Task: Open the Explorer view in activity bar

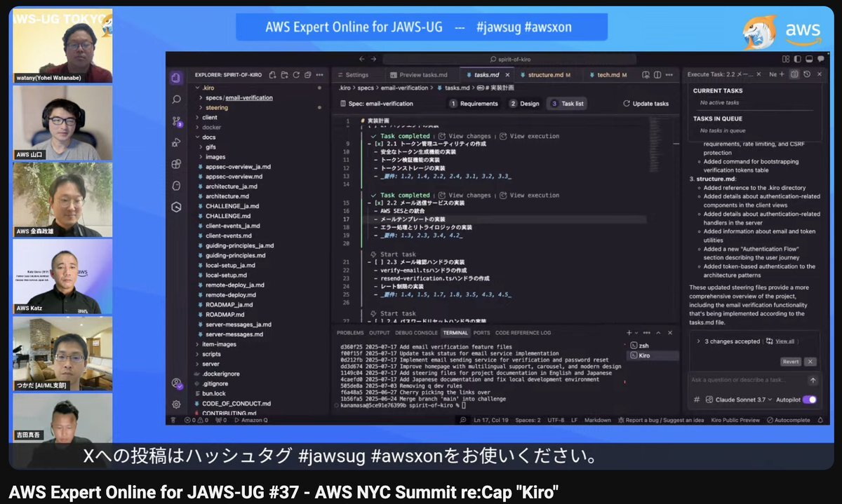Action: coord(176,77)
